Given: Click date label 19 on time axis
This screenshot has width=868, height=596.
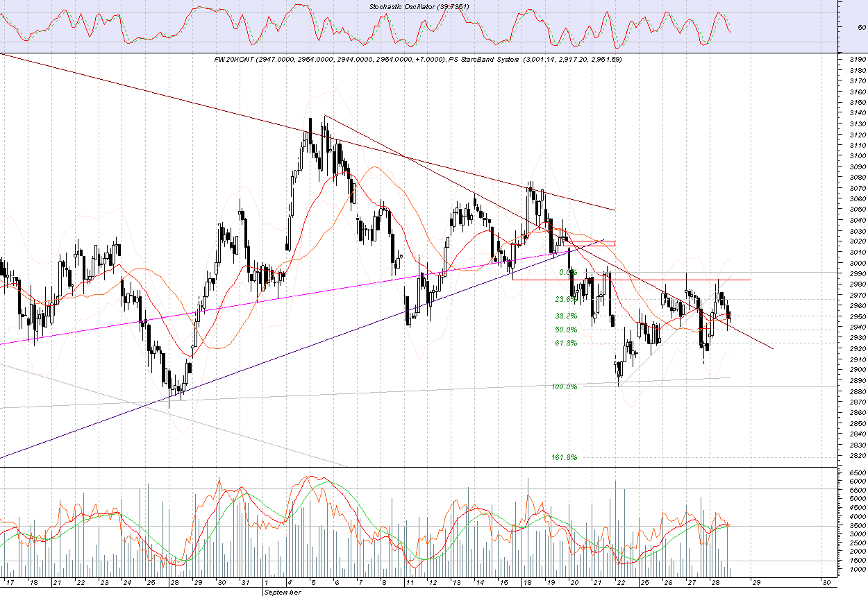Looking at the screenshot, I should coord(550,583).
